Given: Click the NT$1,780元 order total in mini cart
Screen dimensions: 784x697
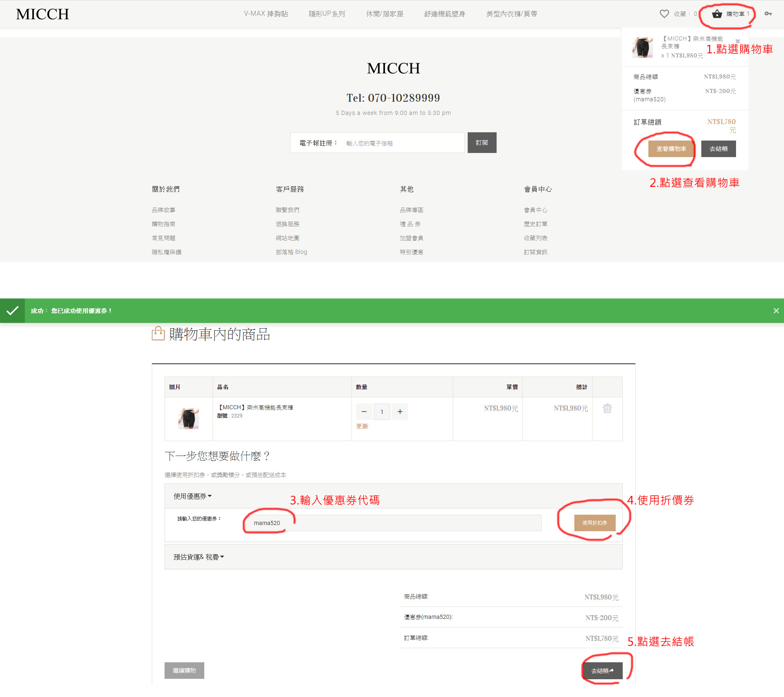Looking at the screenshot, I should click(722, 126).
